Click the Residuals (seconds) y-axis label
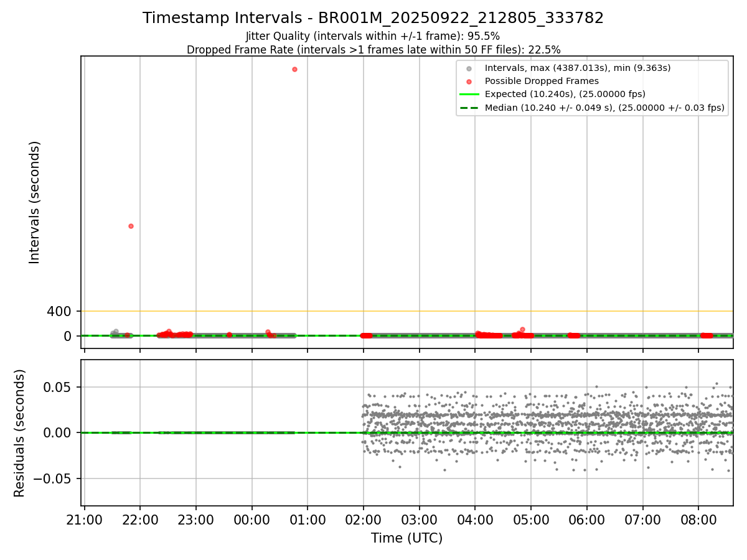 (x=20, y=433)
